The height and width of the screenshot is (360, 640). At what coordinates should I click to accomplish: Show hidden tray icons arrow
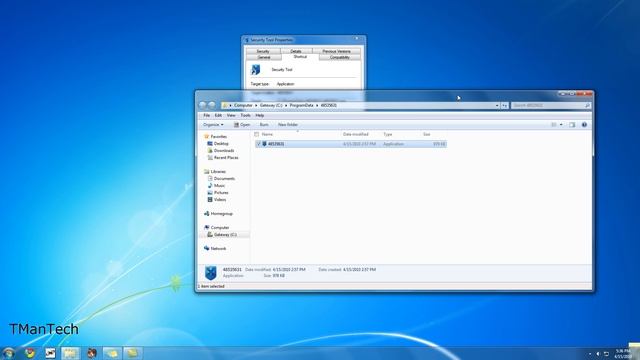coord(590,354)
